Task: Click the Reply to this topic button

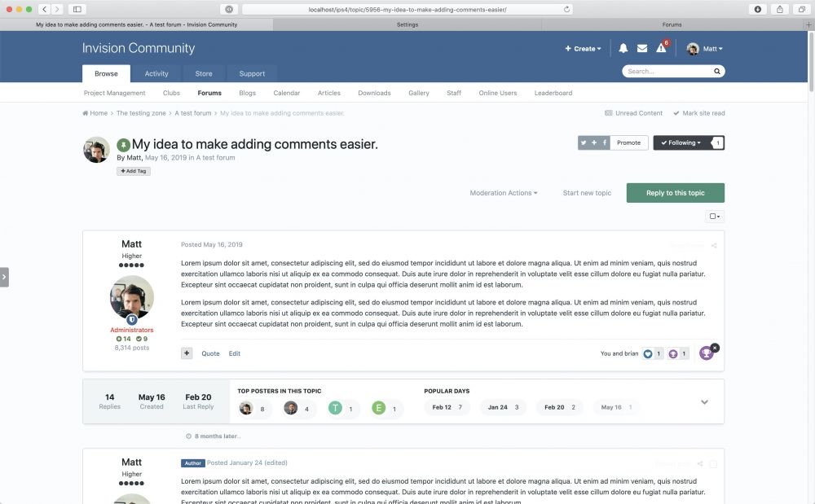Action: [x=675, y=193]
